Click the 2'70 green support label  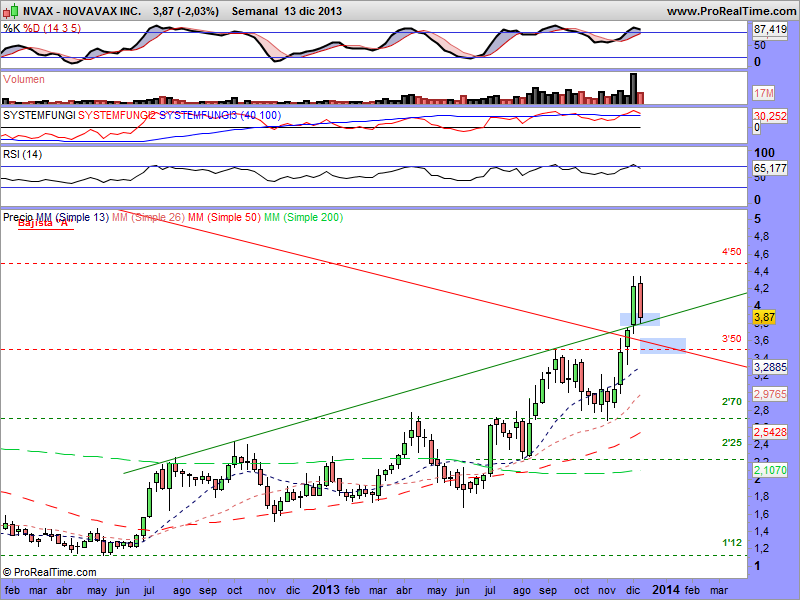(731, 402)
